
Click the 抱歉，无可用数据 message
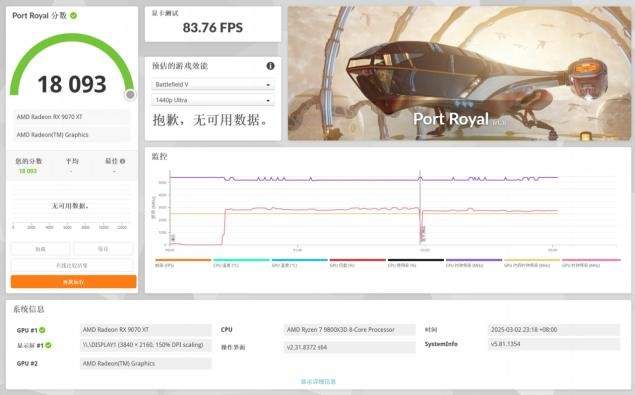pyautogui.click(x=210, y=120)
